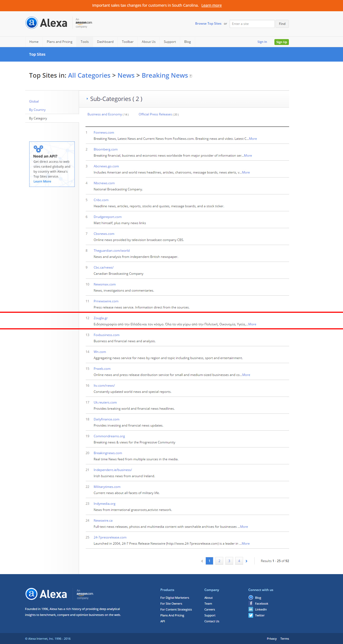Open the Bloomberg.com site link
This screenshot has width=343, height=644.
[x=106, y=149]
